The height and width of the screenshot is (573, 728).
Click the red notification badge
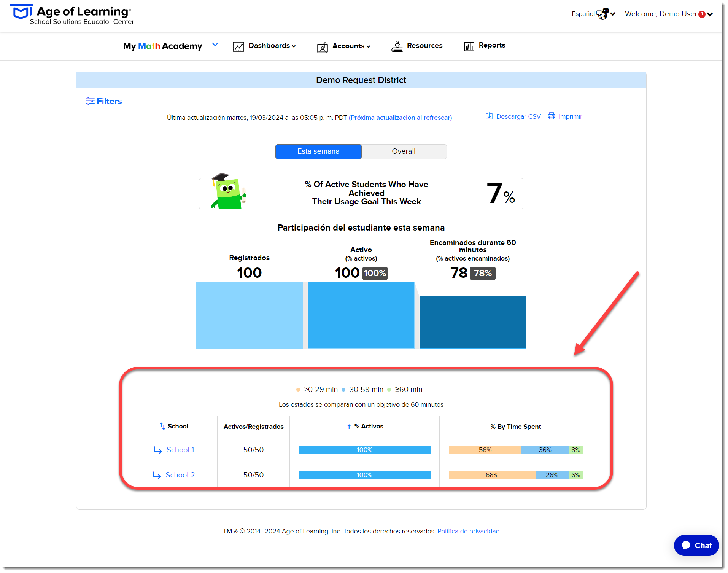point(702,14)
